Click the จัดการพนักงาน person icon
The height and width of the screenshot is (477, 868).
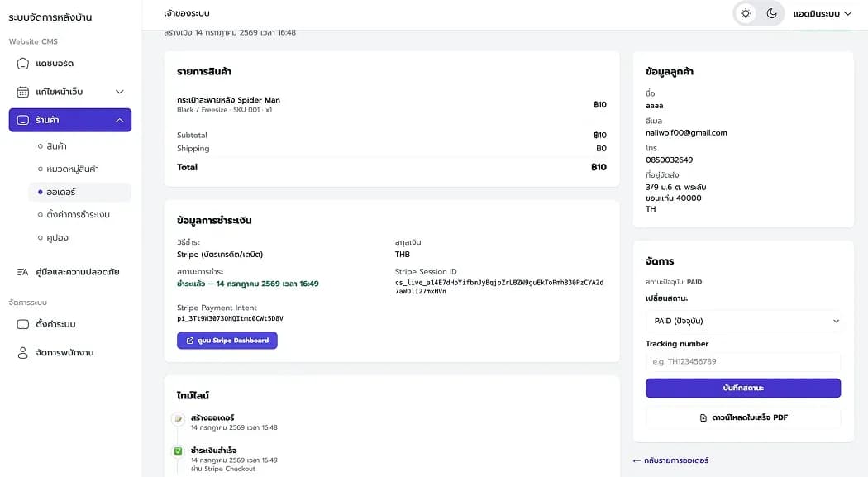tap(22, 353)
